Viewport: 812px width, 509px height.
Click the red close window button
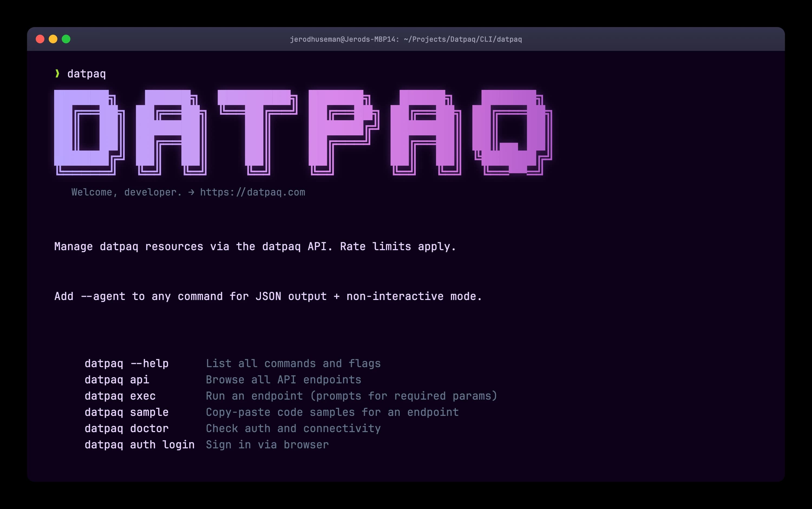(40, 39)
